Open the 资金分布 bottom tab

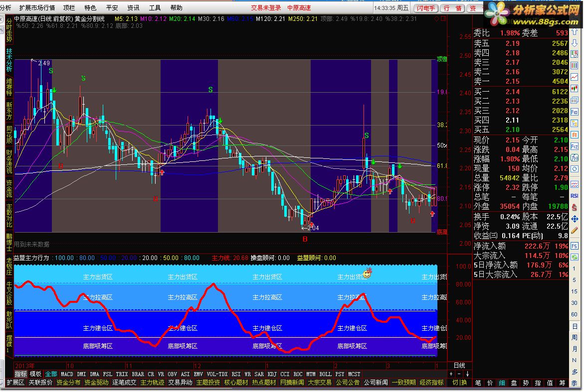coord(68,383)
